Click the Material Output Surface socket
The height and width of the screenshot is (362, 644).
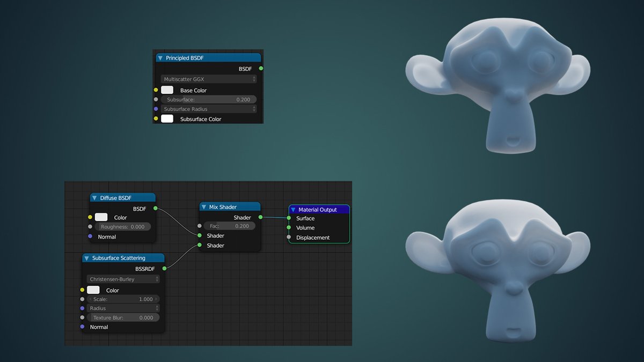point(289,218)
